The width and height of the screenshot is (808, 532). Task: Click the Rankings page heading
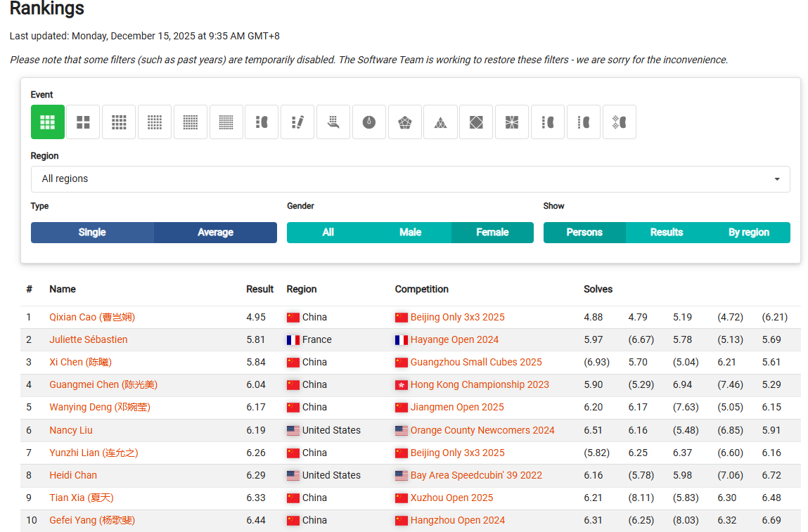pyautogui.click(x=47, y=8)
